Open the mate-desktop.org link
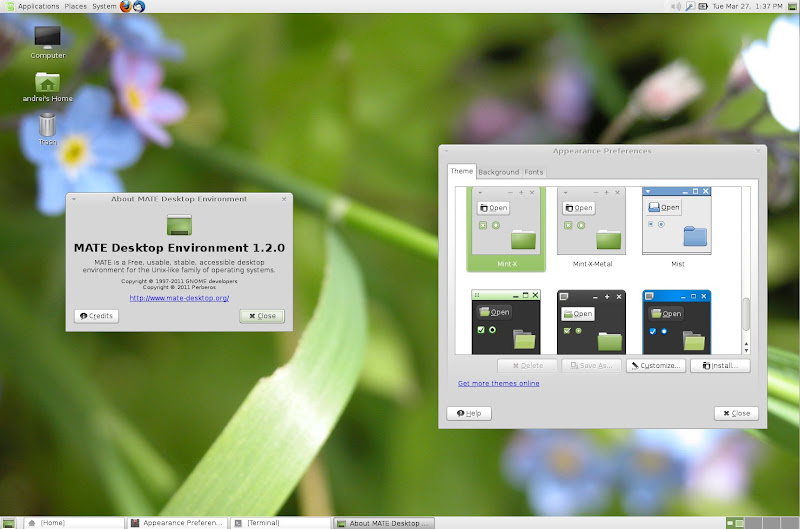 point(179,298)
